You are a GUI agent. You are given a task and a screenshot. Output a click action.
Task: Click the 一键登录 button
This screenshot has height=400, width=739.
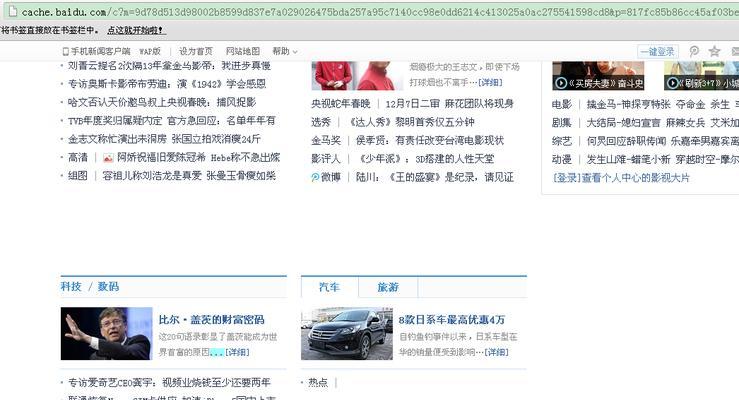[x=658, y=51]
